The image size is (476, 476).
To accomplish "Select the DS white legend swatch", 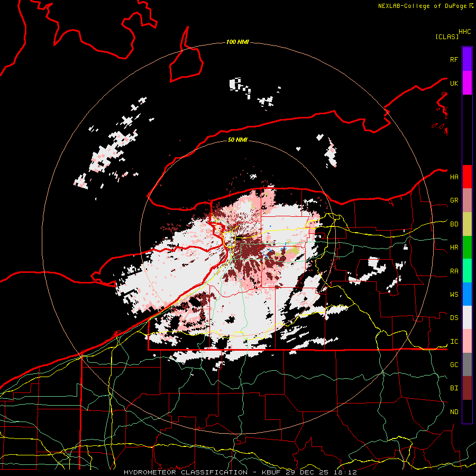I will tap(467, 317).
